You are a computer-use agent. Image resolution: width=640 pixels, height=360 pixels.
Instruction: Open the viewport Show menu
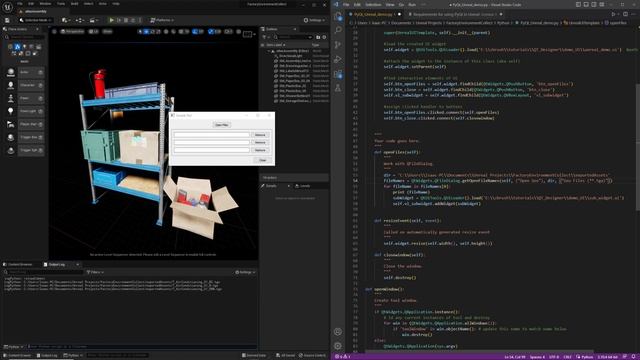coord(107,31)
